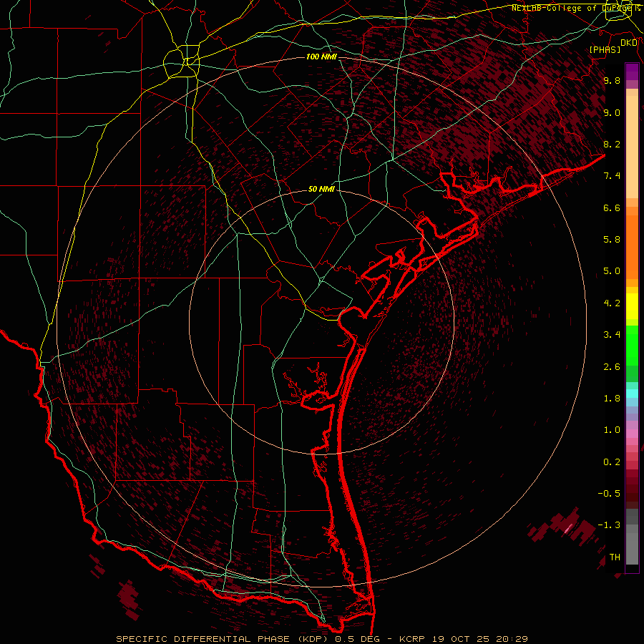Viewport: 644px width, 644px height.
Task: Click the 100 NMI range ring label
Action: 321,57
